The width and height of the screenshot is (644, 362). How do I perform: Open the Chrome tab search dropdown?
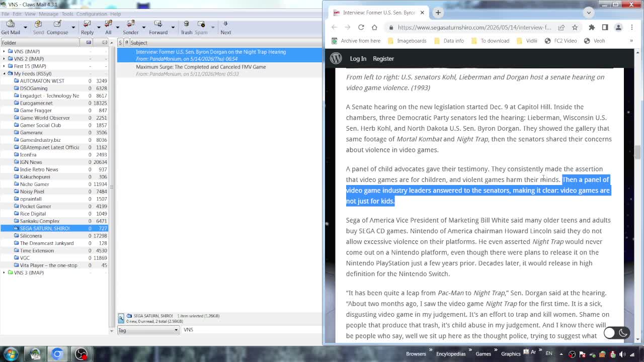point(589,13)
